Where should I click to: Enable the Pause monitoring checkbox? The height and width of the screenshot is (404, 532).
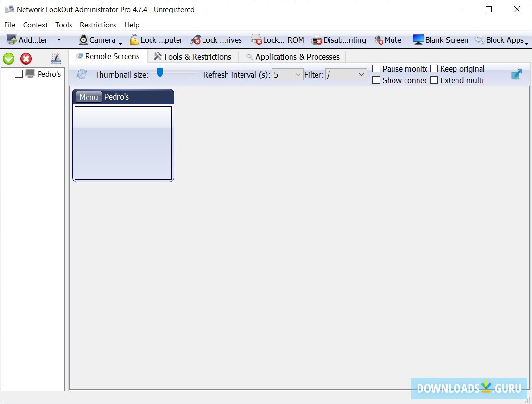(376, 68)
